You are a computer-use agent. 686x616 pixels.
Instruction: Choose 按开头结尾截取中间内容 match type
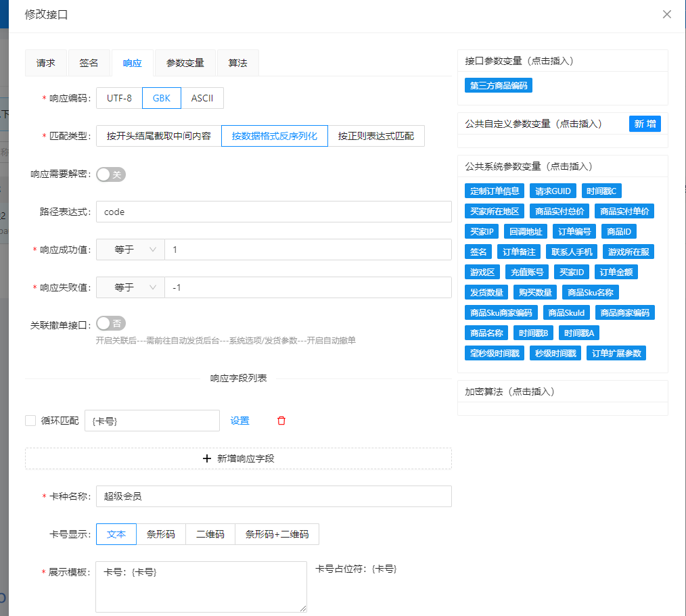(x=159, y=136)
